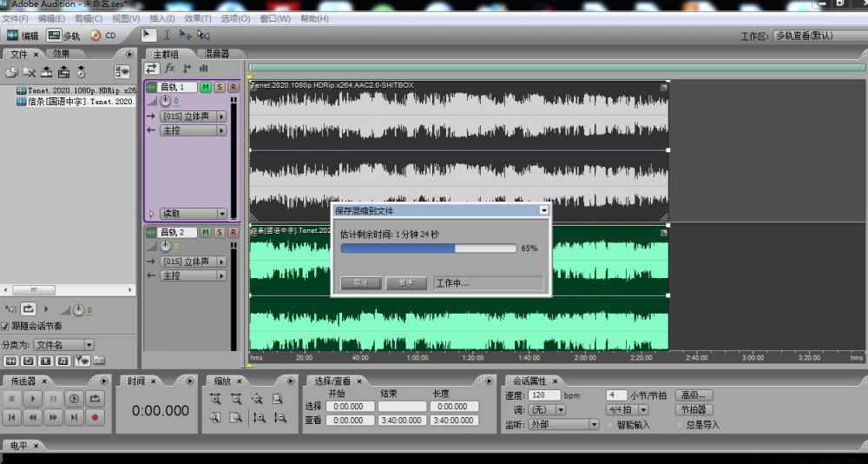The width and height of the screenshot is (868, 464).
Task: Show the Sends track controls
Action: (x=187, y=68)
